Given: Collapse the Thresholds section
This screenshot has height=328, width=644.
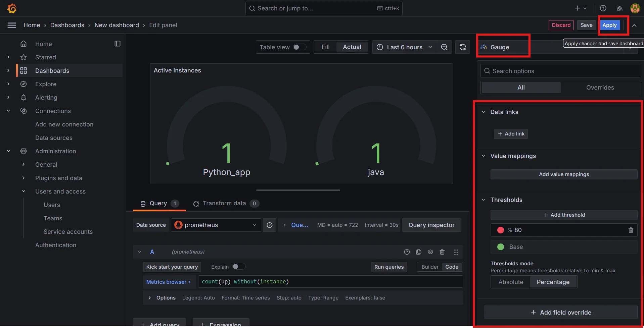Looking at the screenshot, I should click(x=484, y=200).
